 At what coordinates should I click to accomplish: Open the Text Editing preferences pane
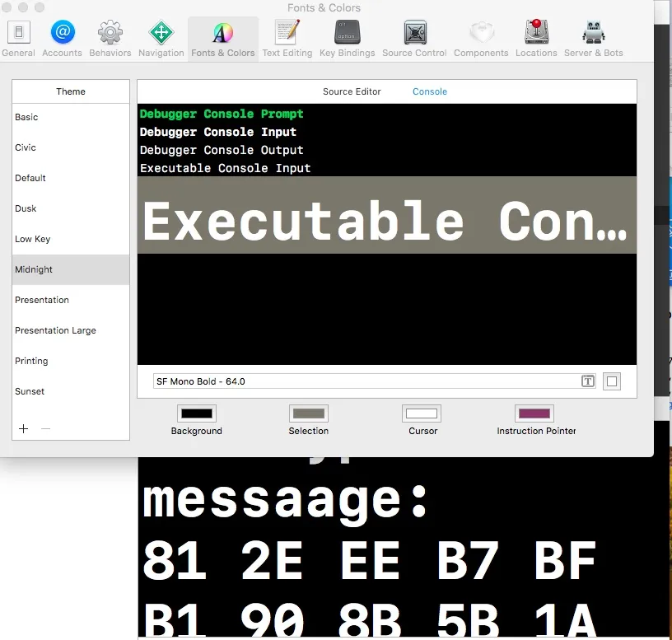pyautogui.click(x=287, y=39)
